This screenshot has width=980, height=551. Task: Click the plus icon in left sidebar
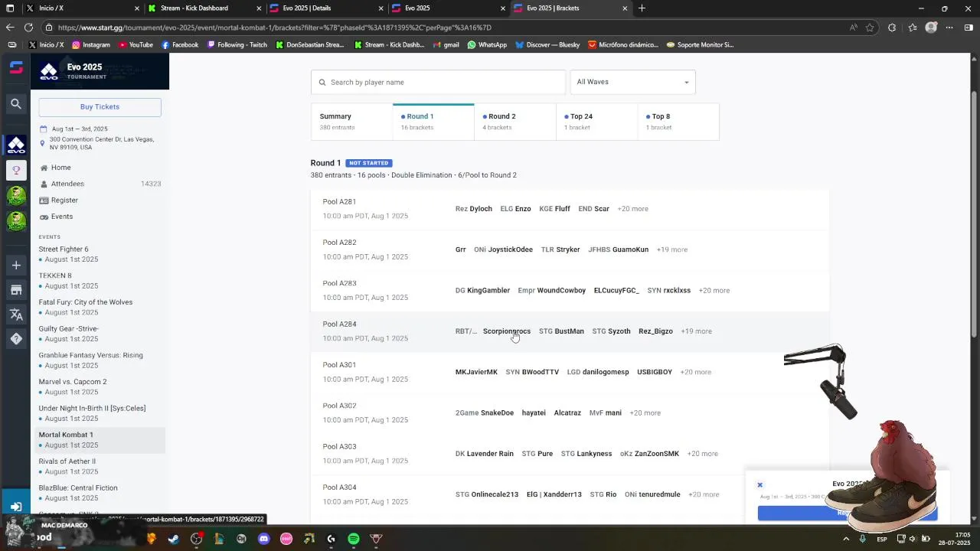tap(16, 266)
